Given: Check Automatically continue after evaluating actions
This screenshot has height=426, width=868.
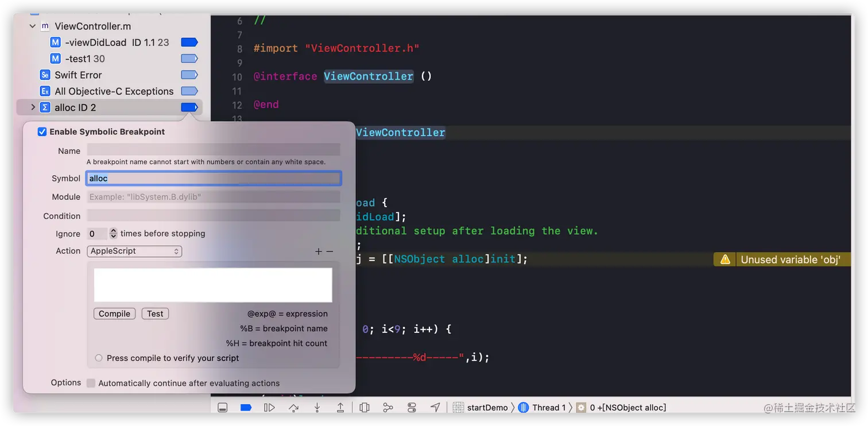Looking at the screenshot, I should [x=91, y=383].
